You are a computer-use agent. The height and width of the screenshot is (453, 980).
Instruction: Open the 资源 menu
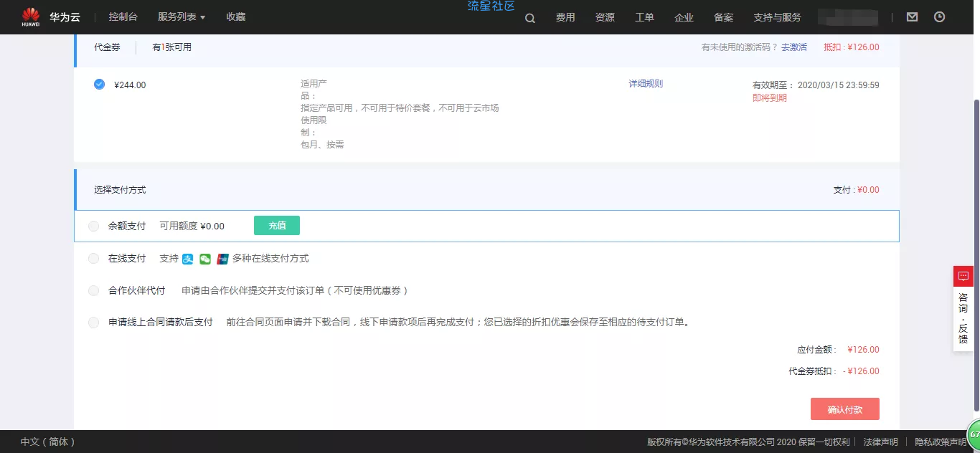point(605,17)
